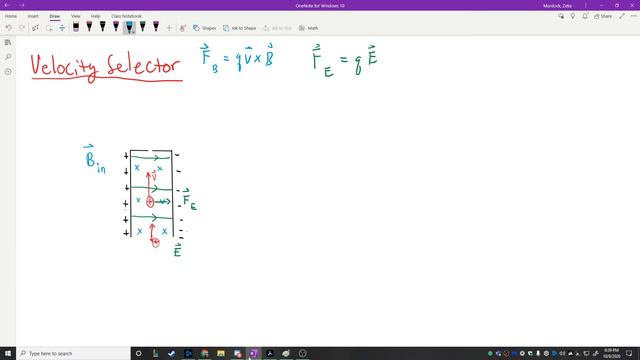
Task: Select the Eraser tool
Action: 76,27
